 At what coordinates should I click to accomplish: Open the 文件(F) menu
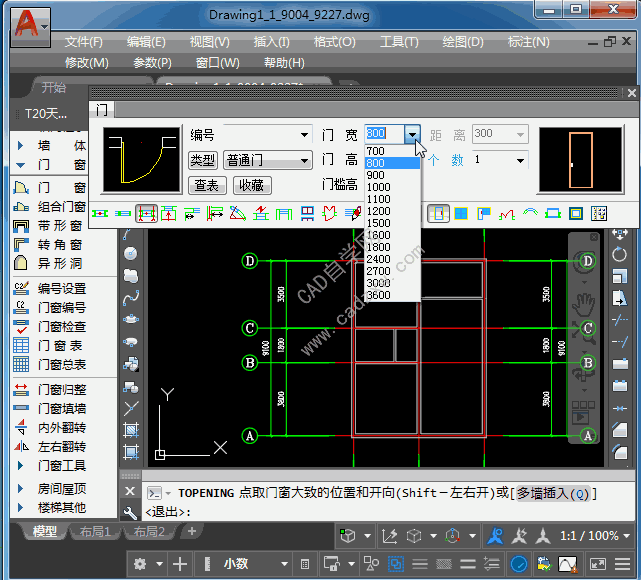coord(84,42)
